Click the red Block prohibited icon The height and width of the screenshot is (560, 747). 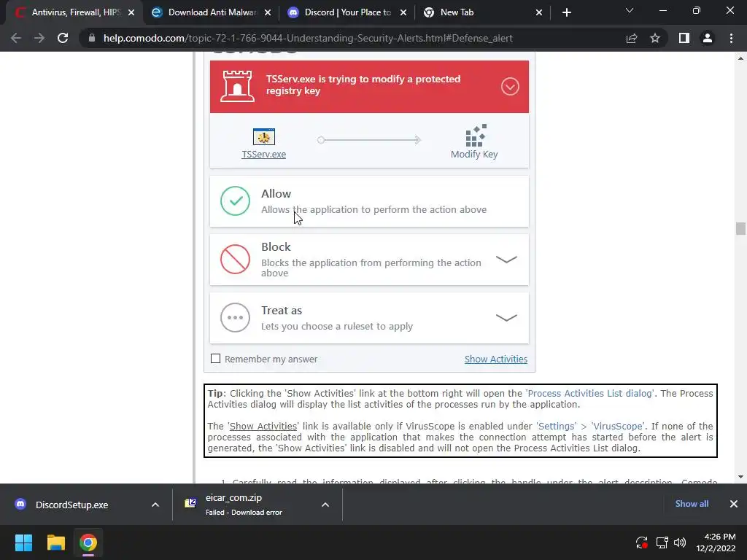pos(236,260)
